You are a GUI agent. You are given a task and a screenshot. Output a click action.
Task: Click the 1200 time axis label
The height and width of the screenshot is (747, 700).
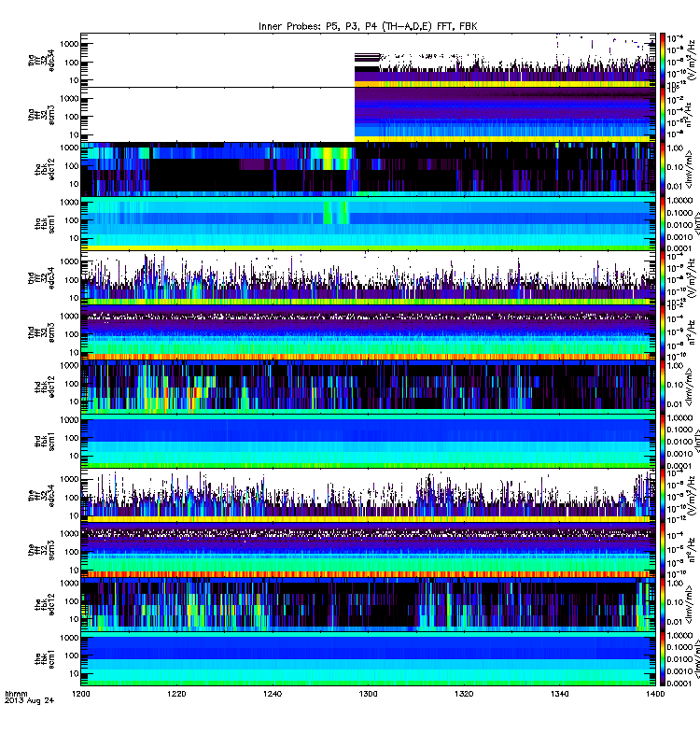point(80,694)
